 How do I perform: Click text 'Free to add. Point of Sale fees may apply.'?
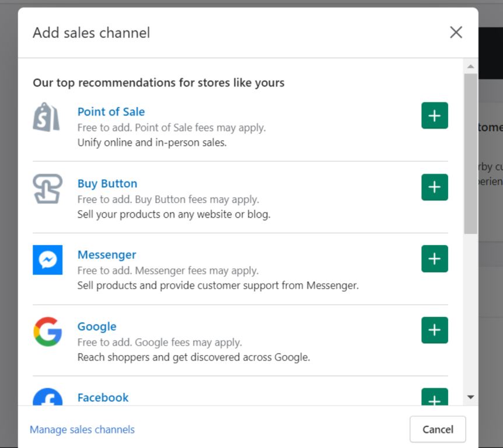click(172, 128)
